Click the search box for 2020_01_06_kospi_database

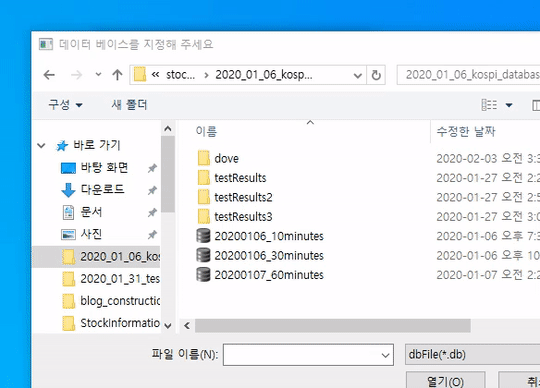pos(468,75)
